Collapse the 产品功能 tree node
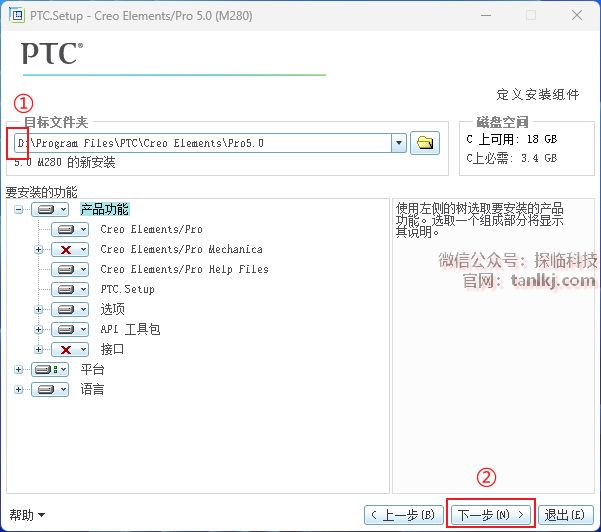 [18, 209]
